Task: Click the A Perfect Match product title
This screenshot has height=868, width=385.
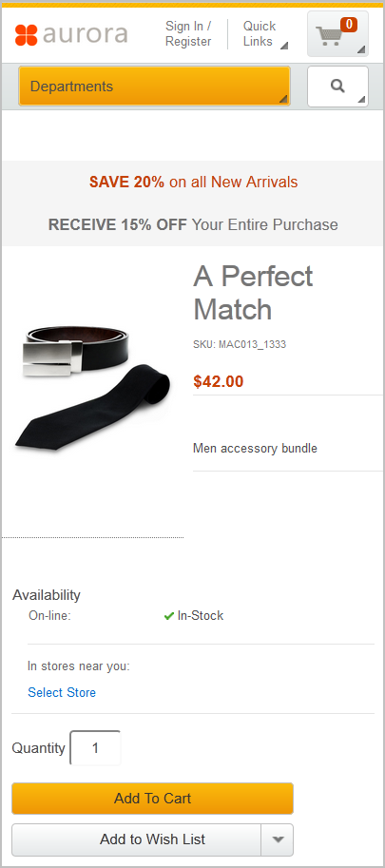Action: pyautogui.click(x=253, y=293)
